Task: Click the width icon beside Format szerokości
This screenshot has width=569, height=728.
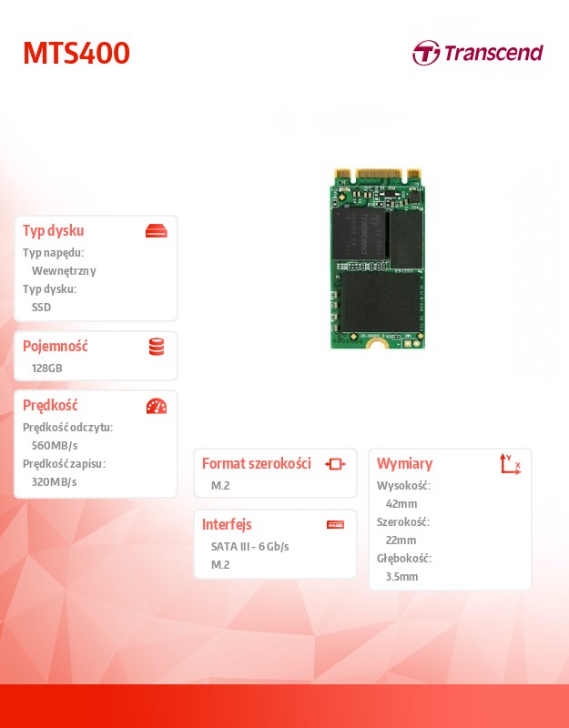Action: coord(335,464)
